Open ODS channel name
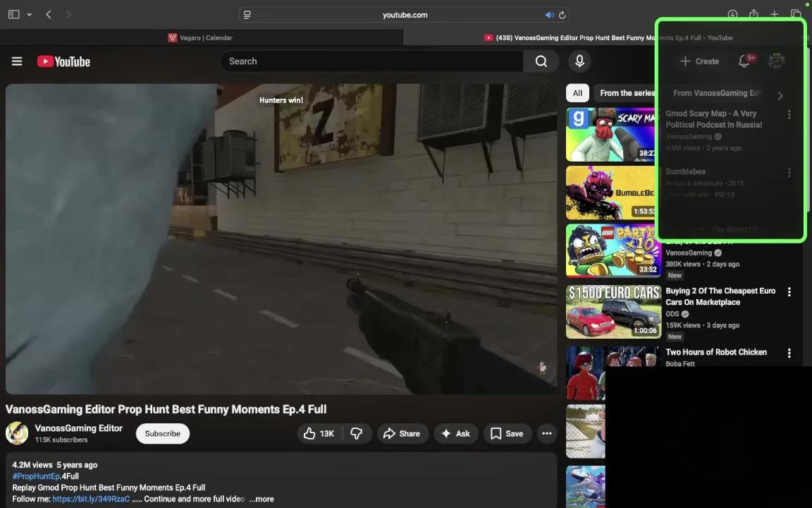 coord(672,314)
